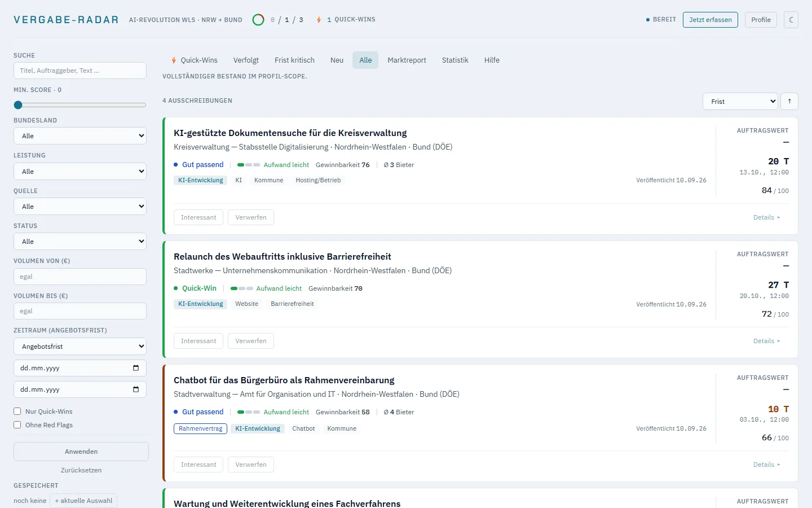Click the Barrierefreiheit tag

(292, 304)
